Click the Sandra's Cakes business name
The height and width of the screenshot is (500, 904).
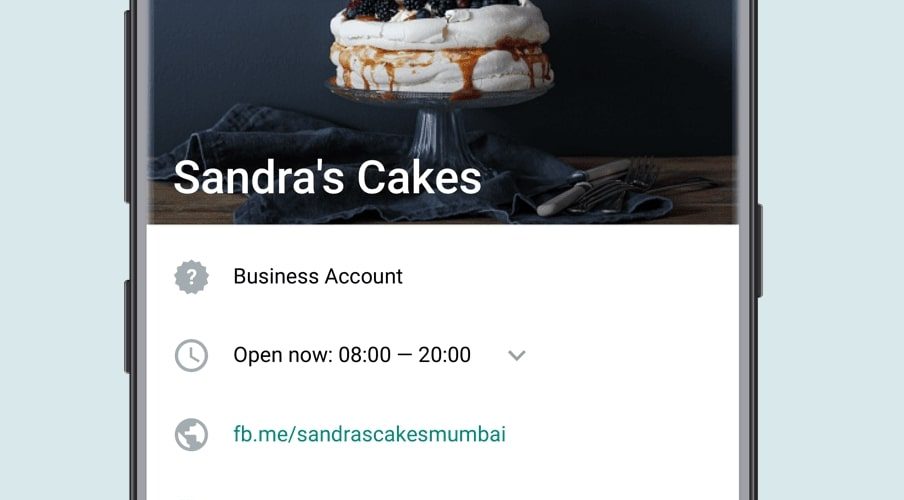pyautogui.click(x=327, y=177)
